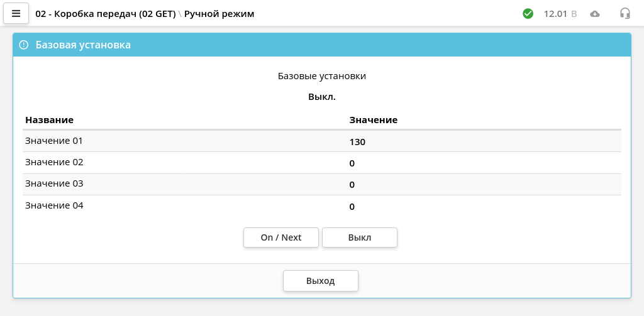Select the Значение 04 row

(321, 206)
